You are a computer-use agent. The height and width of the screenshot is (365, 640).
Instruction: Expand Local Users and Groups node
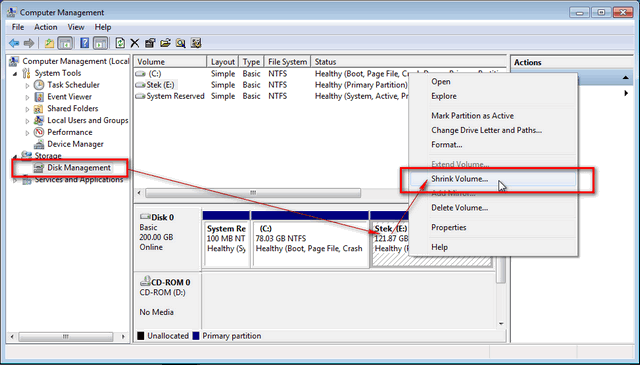click(27, 121)
